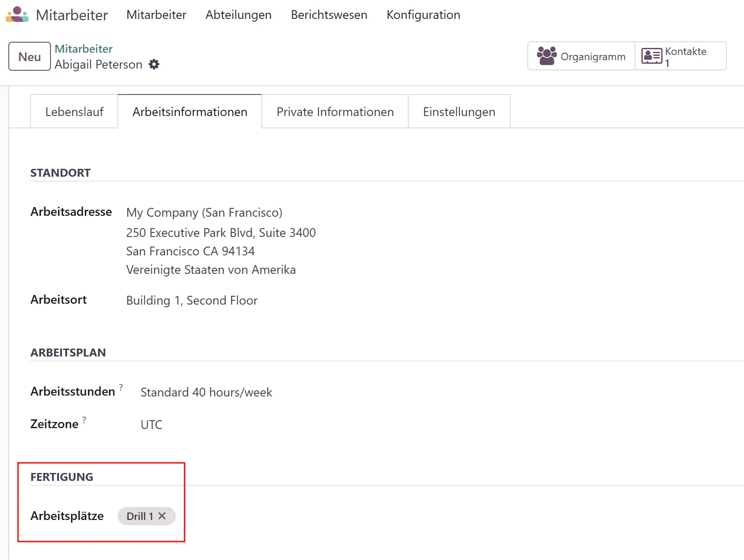Select the Arbeitsinformationen tab
The image size is (744, 560).
(x=190, y=112)
